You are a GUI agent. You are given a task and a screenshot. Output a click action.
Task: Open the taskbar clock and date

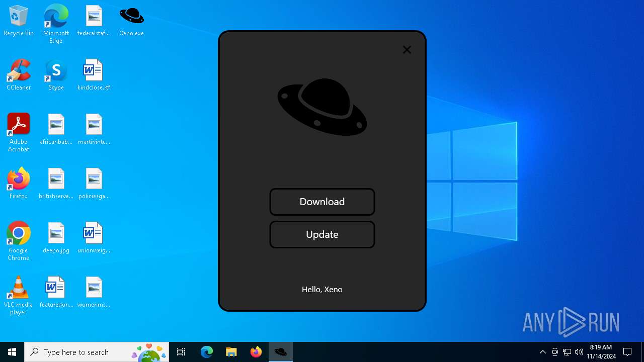click(x=601, y=352)
